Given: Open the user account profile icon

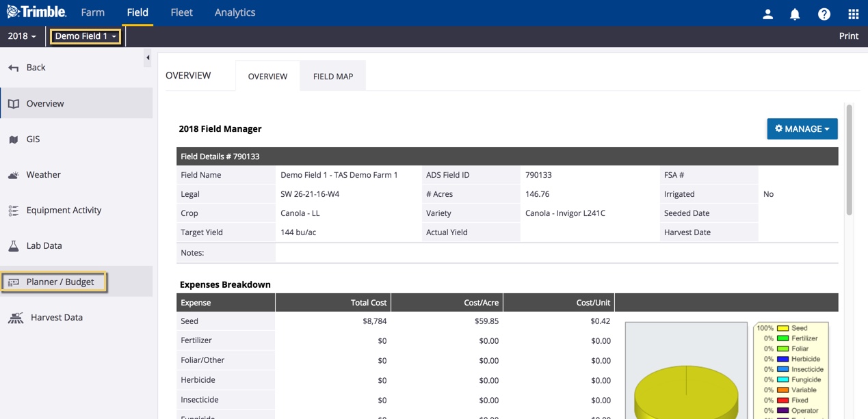Looking at the screenshot, I should point(767,14).
